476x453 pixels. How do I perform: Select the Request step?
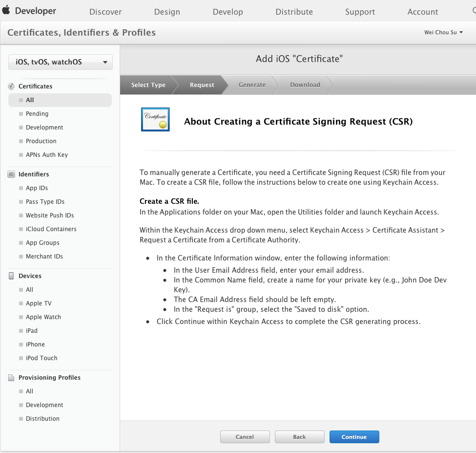202,85
